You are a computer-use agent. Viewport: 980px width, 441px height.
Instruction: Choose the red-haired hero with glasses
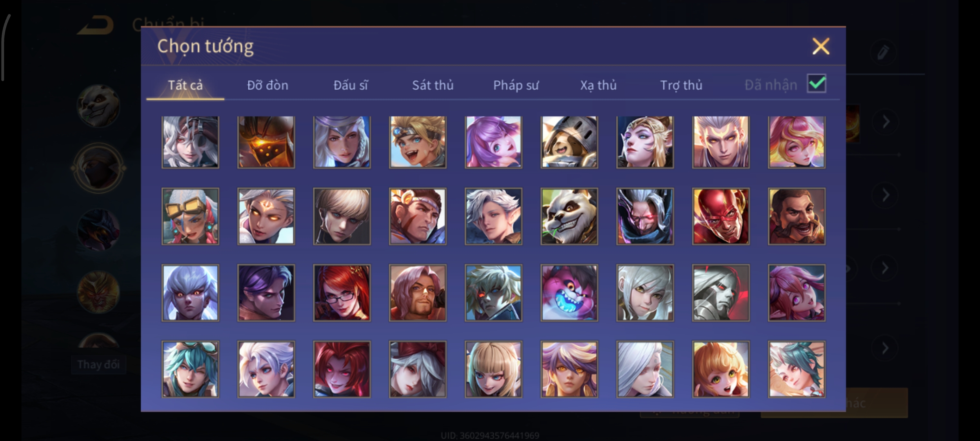342,293
